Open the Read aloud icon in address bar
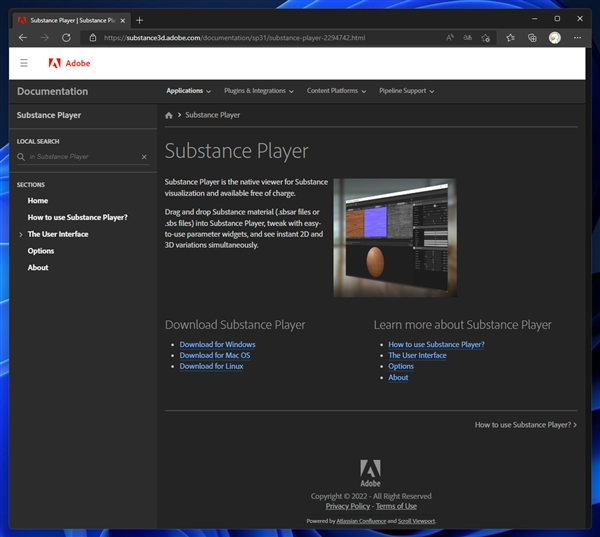 (450, 38)
